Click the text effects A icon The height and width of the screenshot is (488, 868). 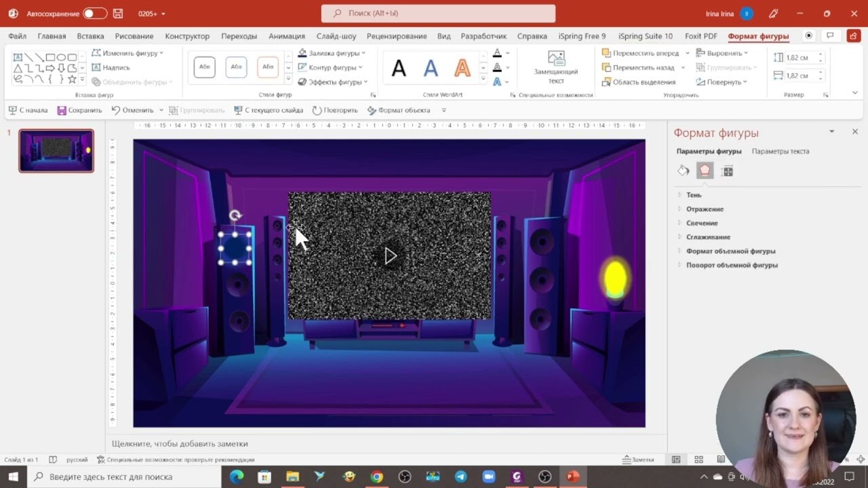tap(497, 82)
